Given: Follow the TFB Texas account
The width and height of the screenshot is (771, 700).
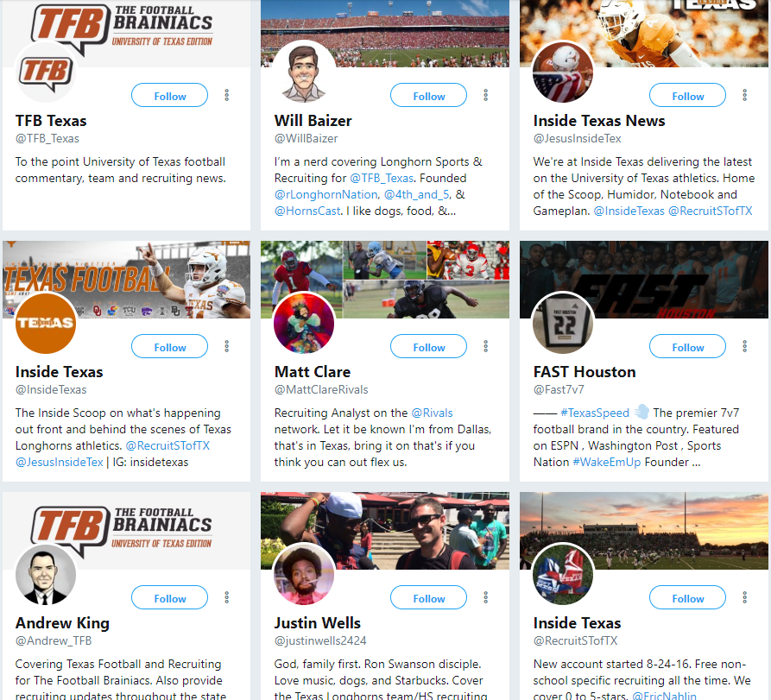Looking at the screenshot, I should click(169, 95).
